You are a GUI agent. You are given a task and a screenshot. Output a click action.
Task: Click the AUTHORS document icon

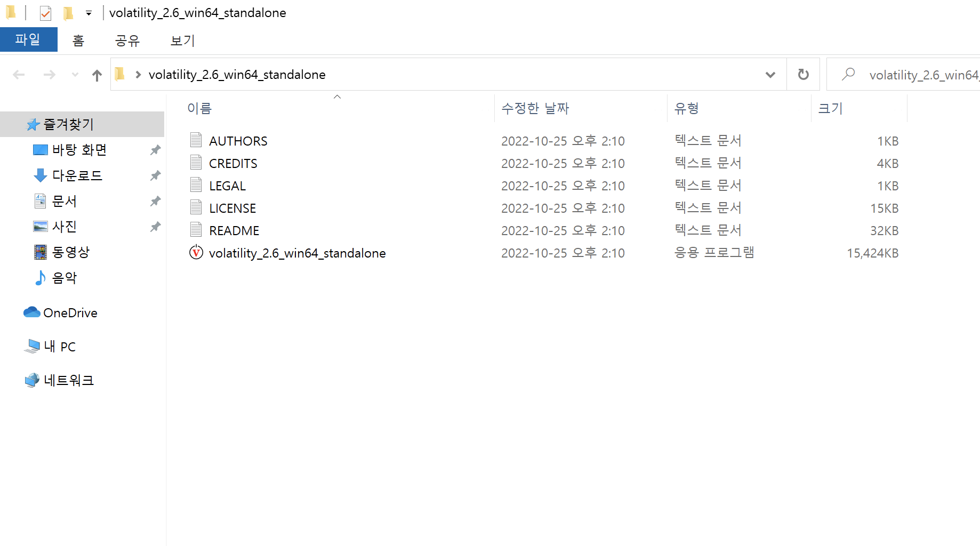[x=196, y=140]
